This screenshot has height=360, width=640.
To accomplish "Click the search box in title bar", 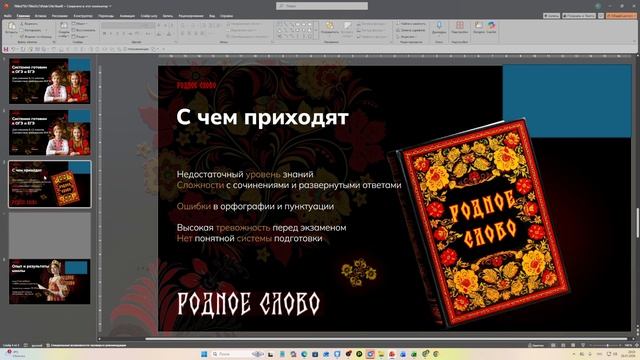I will pyautogui.click(x=322, y=6).
